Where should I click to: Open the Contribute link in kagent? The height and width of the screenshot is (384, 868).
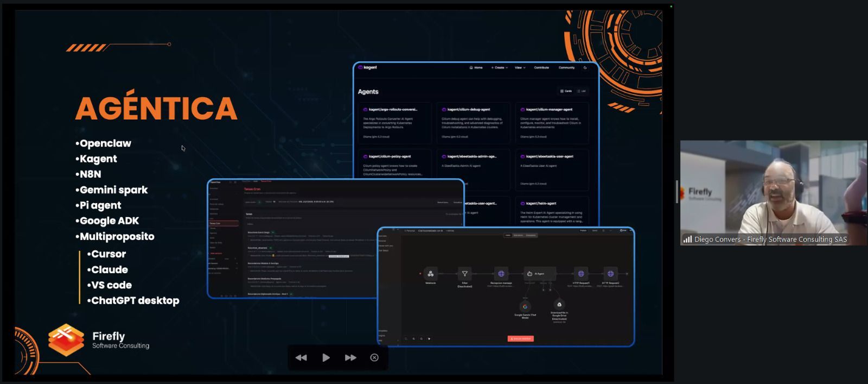pos(541,68)
